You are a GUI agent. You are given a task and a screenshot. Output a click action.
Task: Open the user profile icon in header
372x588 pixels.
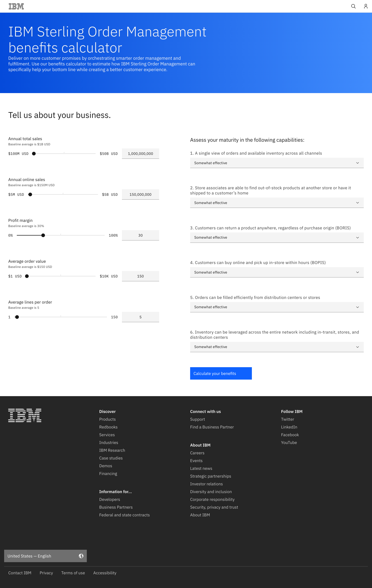[365, 6]
